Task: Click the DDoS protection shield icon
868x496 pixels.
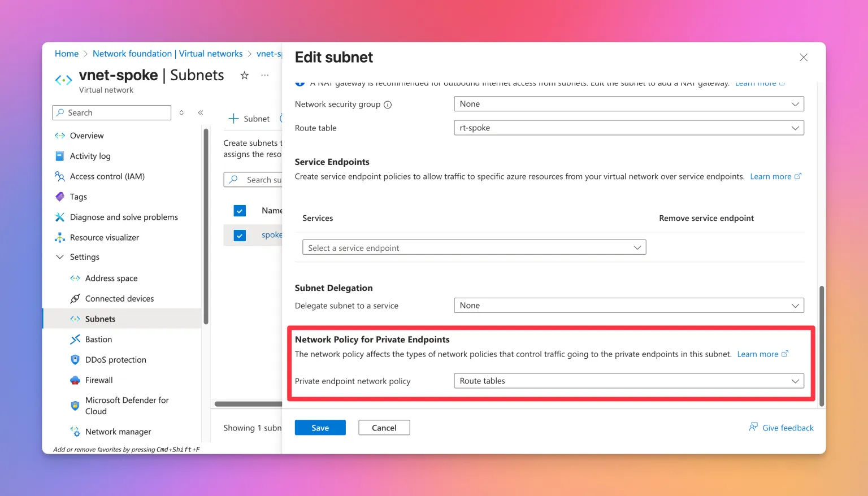Action: [x=75, y=360]
